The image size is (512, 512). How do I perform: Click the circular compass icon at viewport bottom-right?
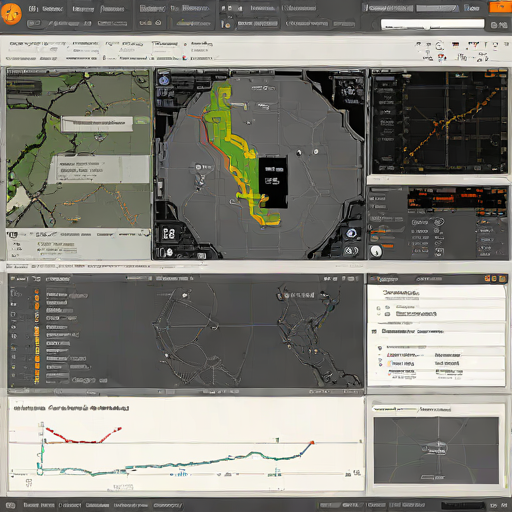point(350,251)
